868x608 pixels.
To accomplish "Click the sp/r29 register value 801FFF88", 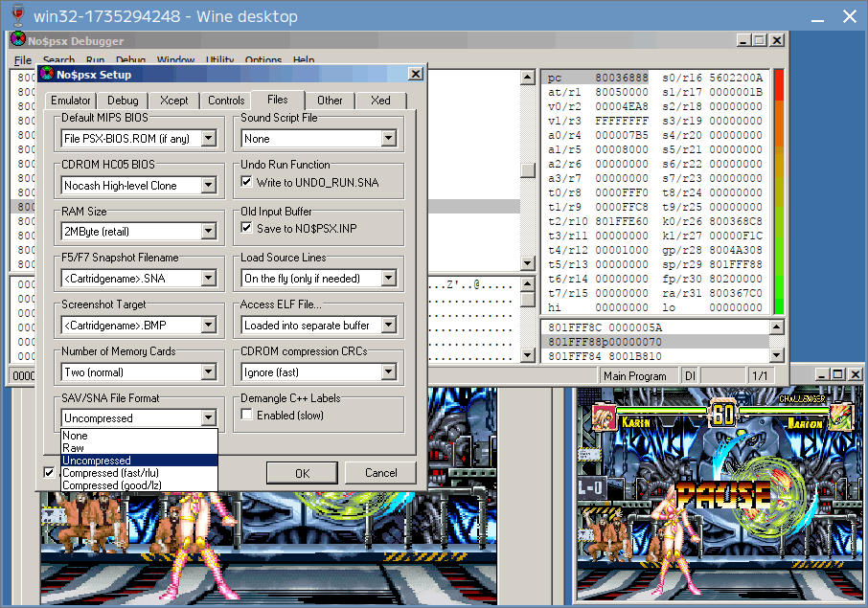I will click(x=736, y=264).
